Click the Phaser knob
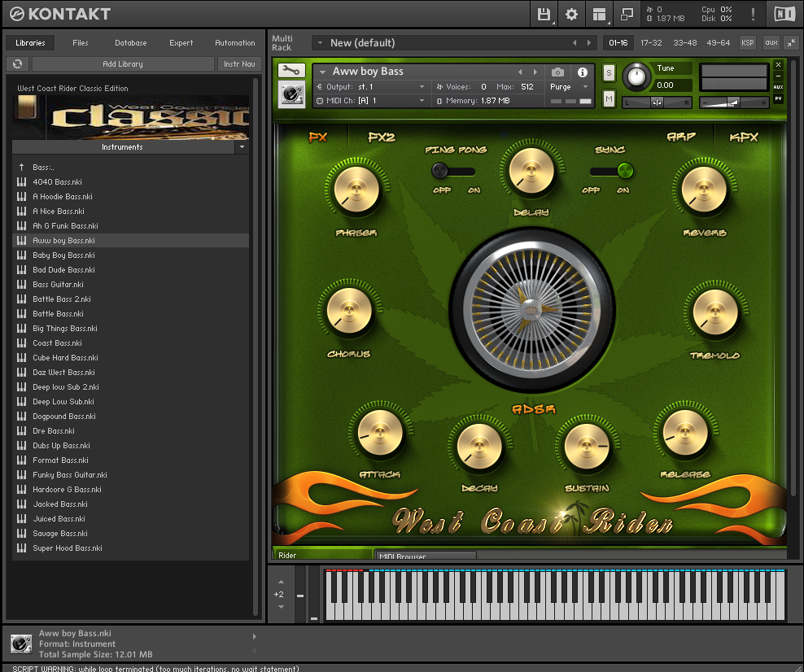 click(356, 190)
